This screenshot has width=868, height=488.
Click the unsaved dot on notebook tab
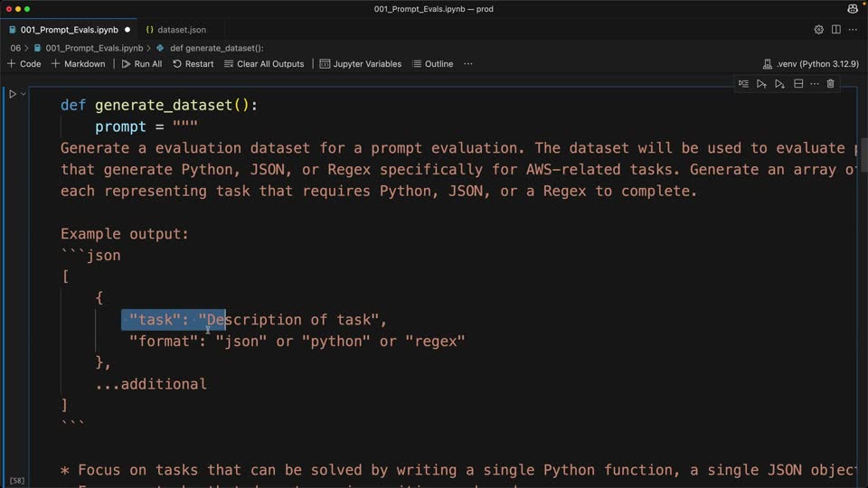click(127, 30)
